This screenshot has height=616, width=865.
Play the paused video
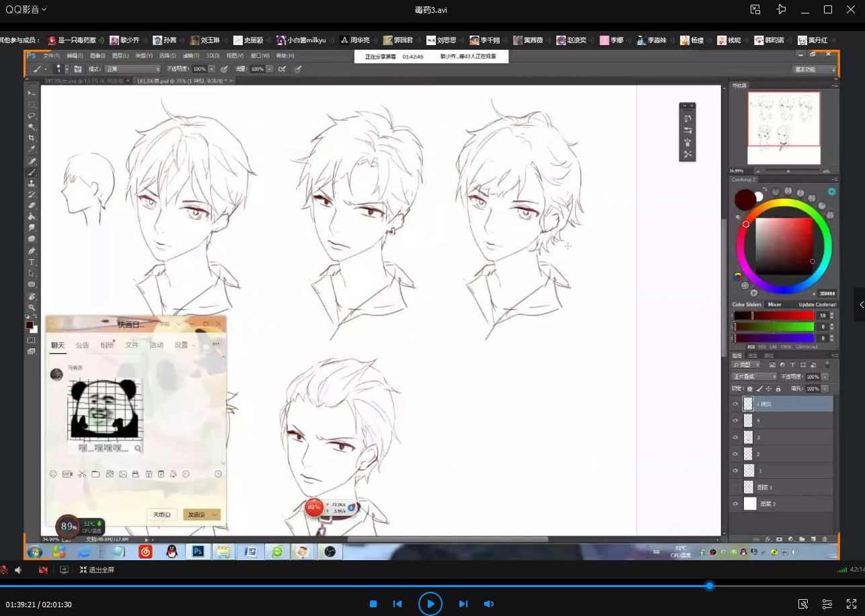[x=430, y=604]
